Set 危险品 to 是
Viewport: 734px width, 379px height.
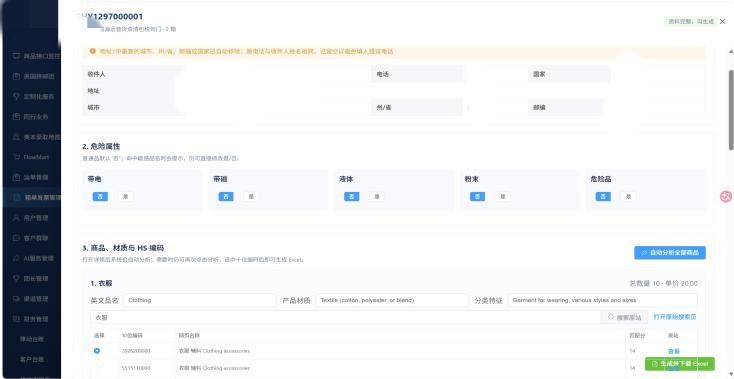[628, 197]
